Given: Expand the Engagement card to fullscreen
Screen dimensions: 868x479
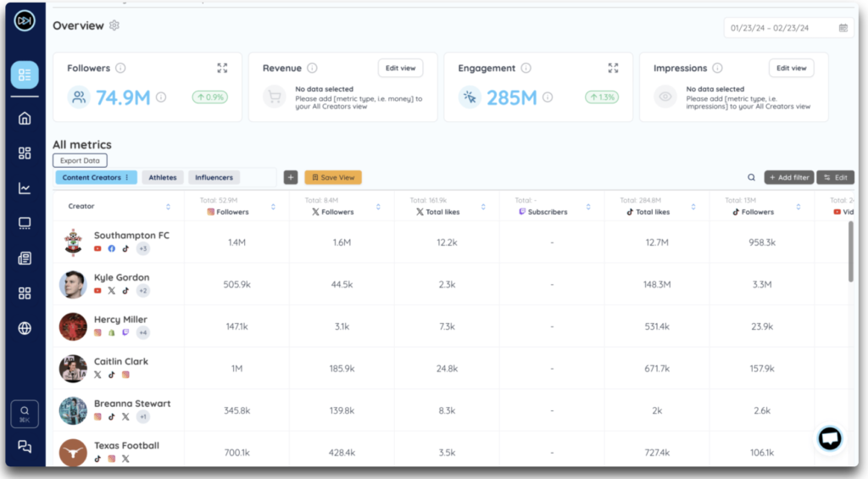Looking at the screenshot, I should coord(613,68).
